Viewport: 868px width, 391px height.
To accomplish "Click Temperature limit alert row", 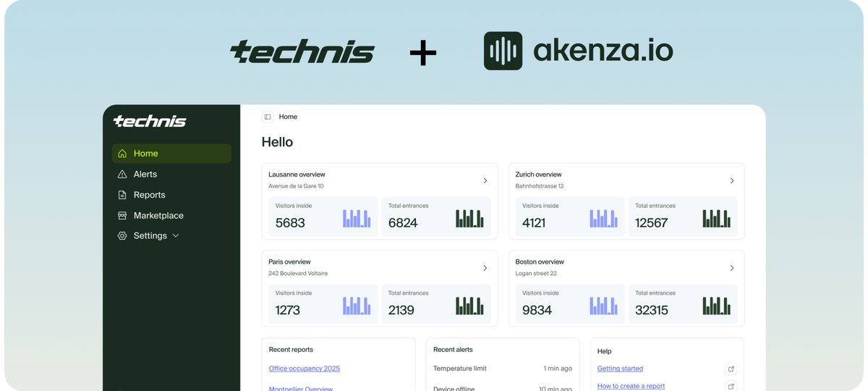I will [503, 369].
